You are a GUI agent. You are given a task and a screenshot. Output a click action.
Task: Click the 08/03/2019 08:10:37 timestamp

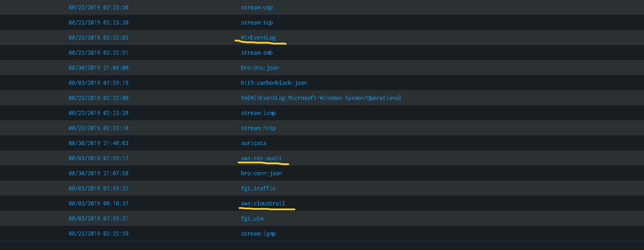[98, 204]
